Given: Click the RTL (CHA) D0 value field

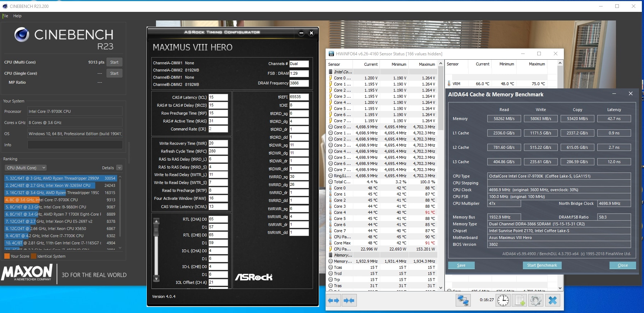Looking at the screenshot, I should [218, 219].
